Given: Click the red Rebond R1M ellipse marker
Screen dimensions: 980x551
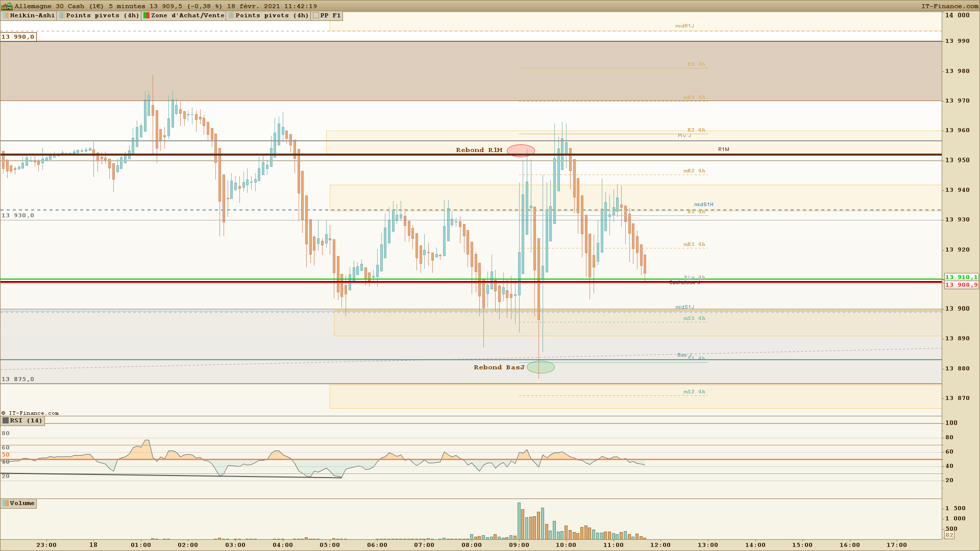Looking at the screenshot, I should (521, 151).
